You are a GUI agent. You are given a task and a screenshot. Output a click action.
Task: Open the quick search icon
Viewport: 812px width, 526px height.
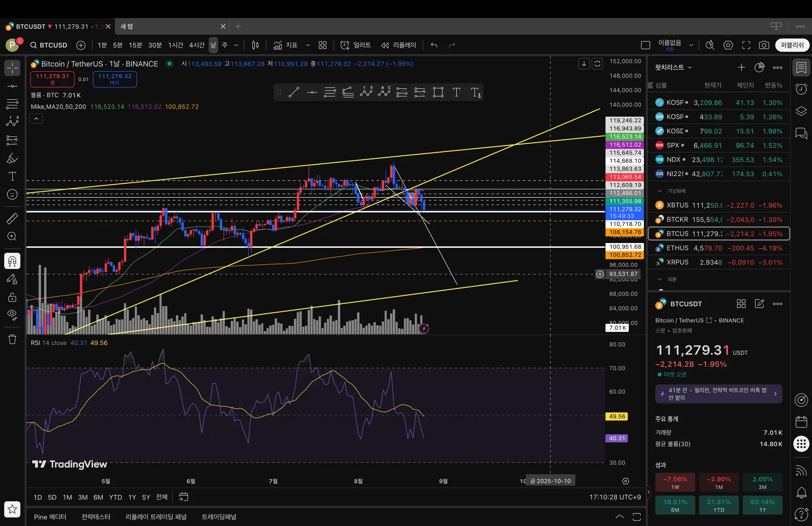coord(710,45)
